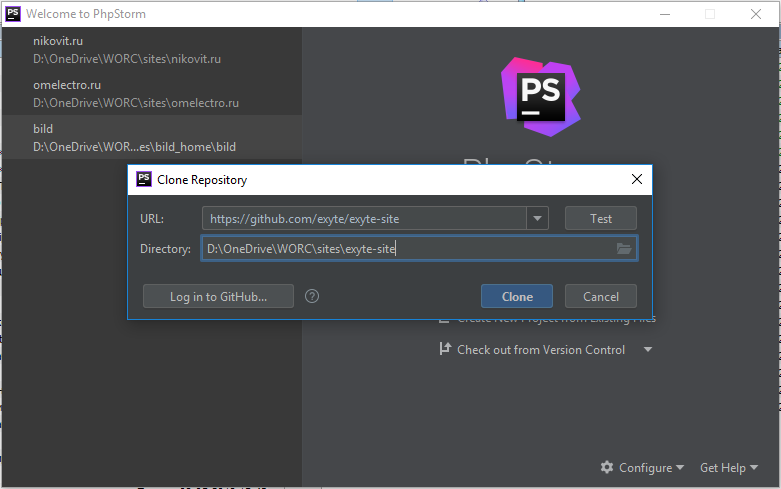
Task: Browse for directory with folder icon
Action: [x=624, y=248]
